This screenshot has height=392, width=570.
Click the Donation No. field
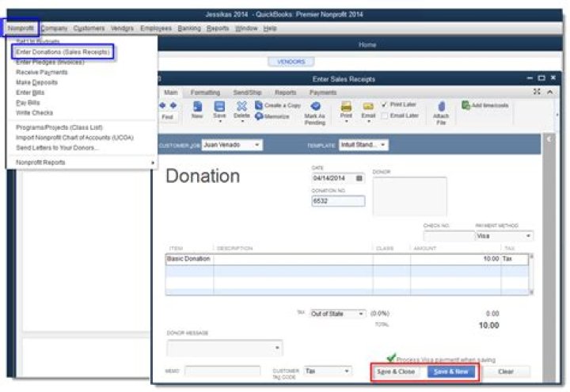pyautogui.click(x=338, y=200)
